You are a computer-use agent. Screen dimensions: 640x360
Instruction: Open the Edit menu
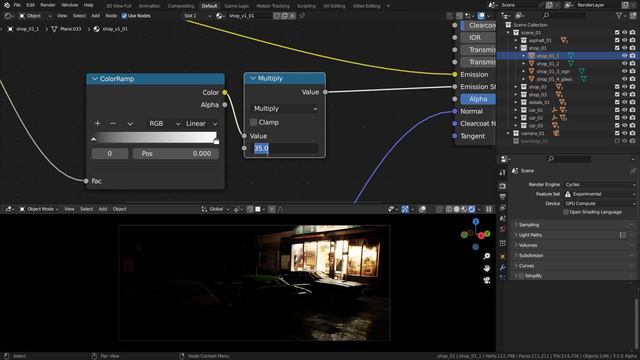(31, 5)
